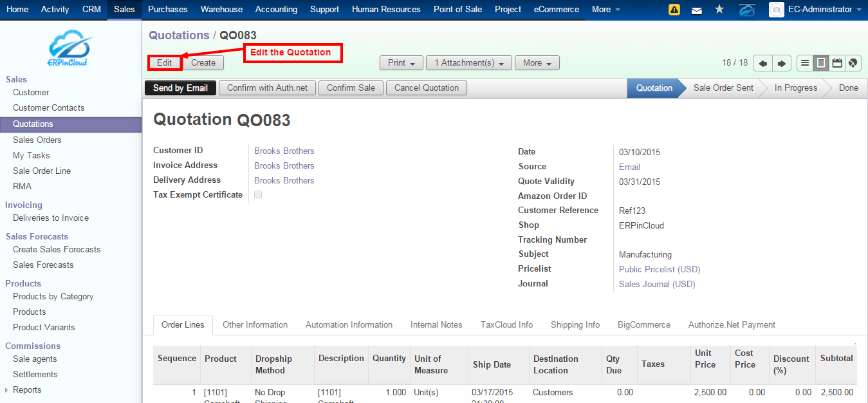
Task: Open Products by Category in sidebar
Action: coord(53,297)
